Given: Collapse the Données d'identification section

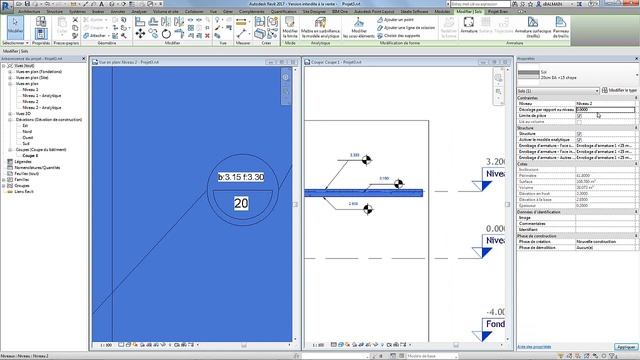Looking at the screenshot, I should pos(636,212).
